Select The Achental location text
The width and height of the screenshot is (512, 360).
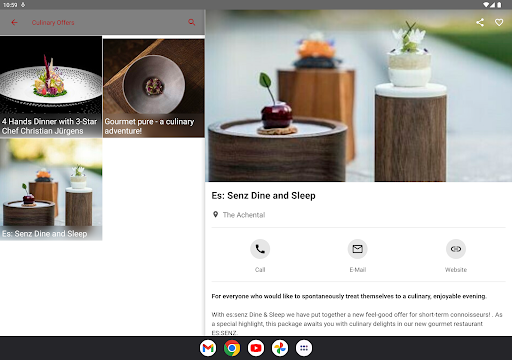coord(244,215)
